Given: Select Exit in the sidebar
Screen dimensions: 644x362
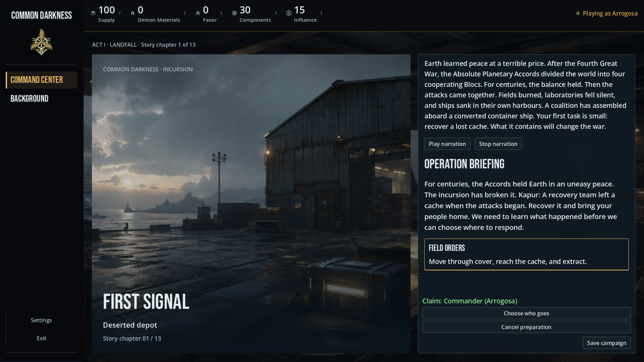Looking at the screenshot, I should point(41,338).
